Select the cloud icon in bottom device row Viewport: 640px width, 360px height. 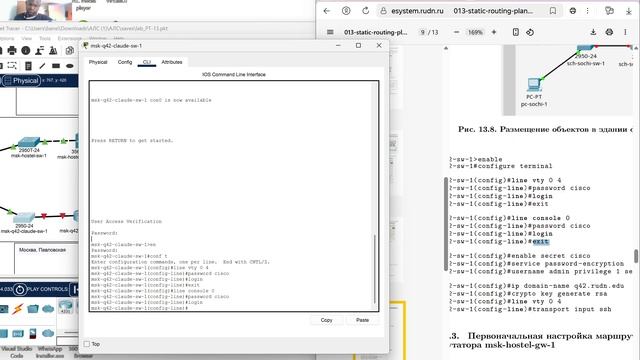point(48,333)
